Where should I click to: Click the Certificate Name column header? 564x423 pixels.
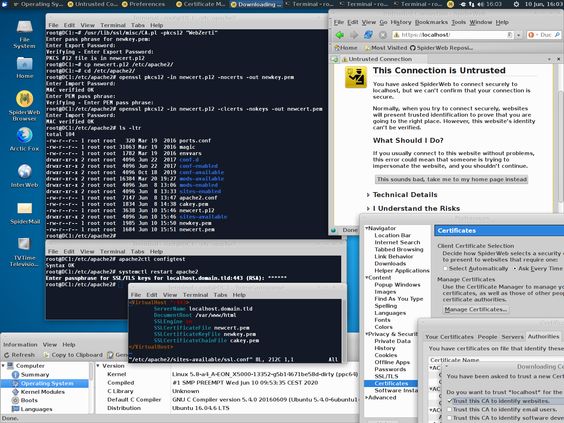point(455,360)
